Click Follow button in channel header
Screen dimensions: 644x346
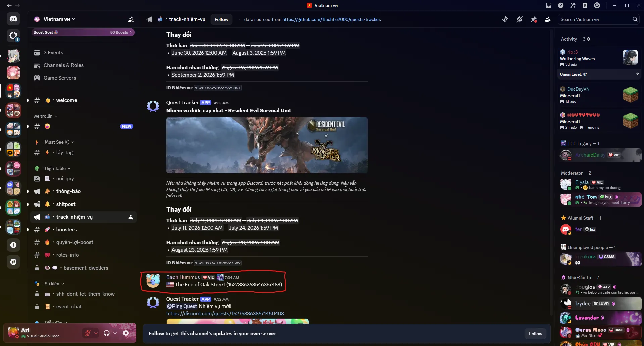221,19
